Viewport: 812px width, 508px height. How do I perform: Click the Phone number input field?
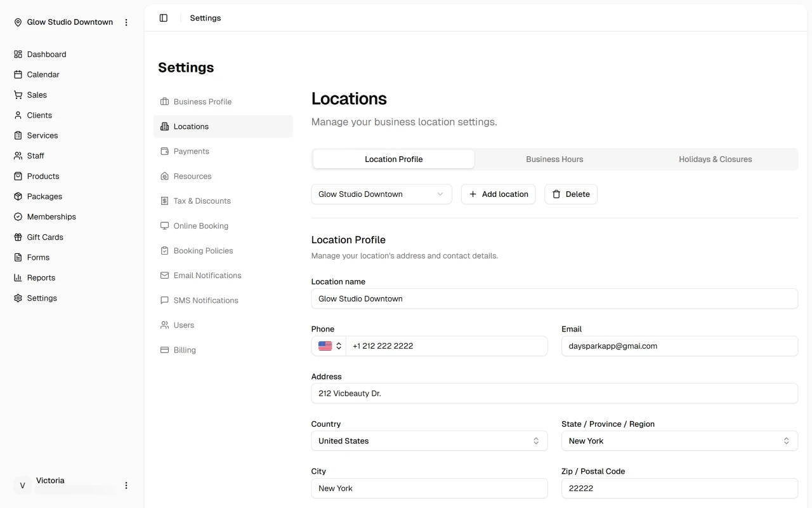coord(447,346)
